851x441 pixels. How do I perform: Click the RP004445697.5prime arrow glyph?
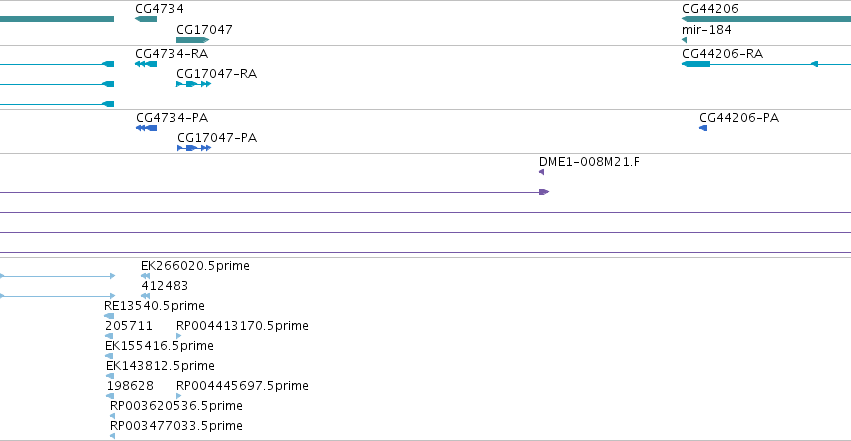click(x=179, y=396)
